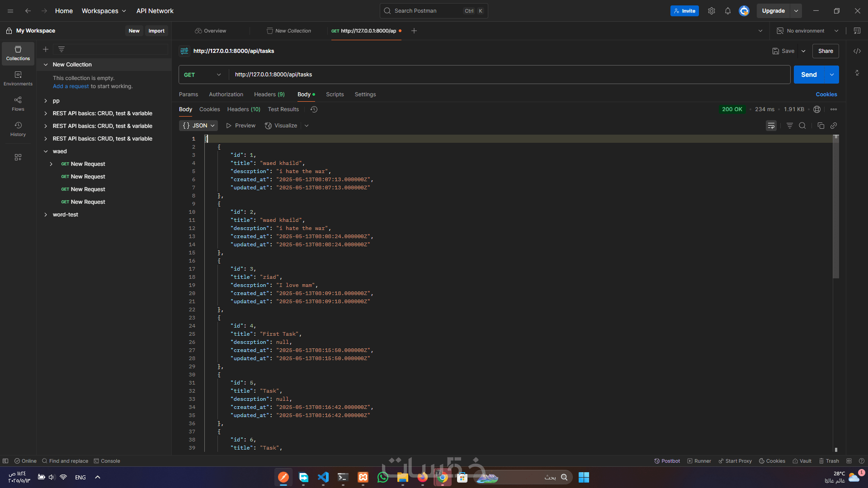Open the Environments sidebar panel
Screen dimensions: 868x488
click(18, 78)
